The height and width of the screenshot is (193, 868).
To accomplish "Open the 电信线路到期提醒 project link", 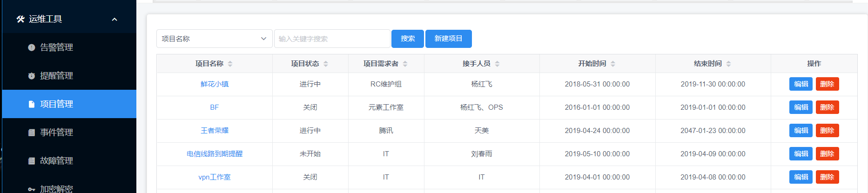I will 215,154.
